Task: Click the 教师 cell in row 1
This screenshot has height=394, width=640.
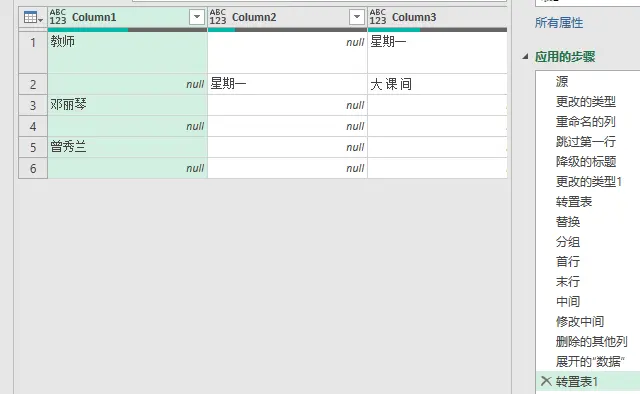Action: pyautogui.click(x=127, y=53)
